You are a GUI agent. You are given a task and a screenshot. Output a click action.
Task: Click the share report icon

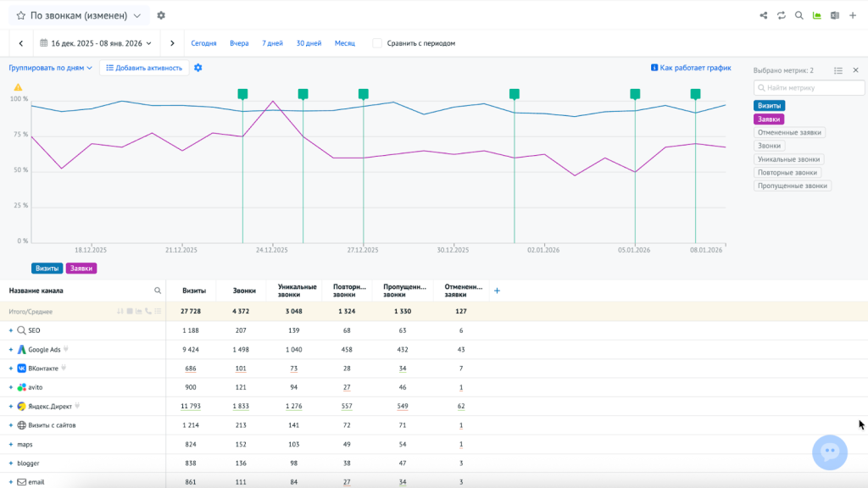(x=764, y=15)
